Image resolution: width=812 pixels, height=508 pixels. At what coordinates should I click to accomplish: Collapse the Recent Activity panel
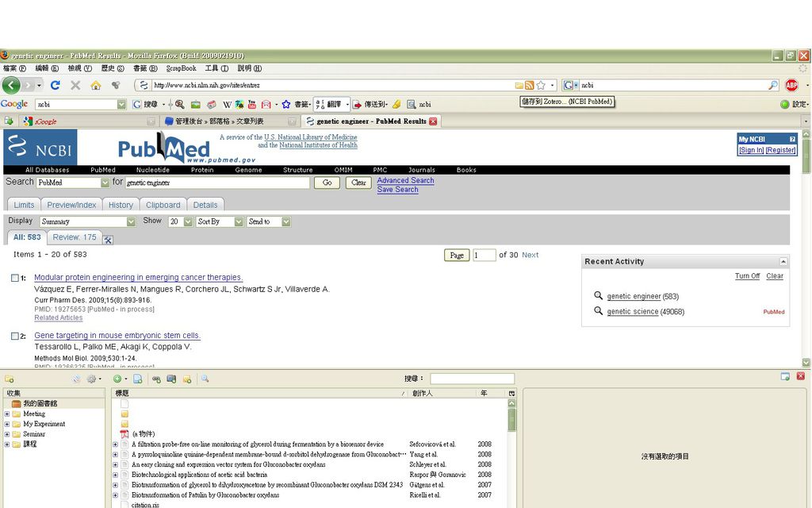pos(783,262)
